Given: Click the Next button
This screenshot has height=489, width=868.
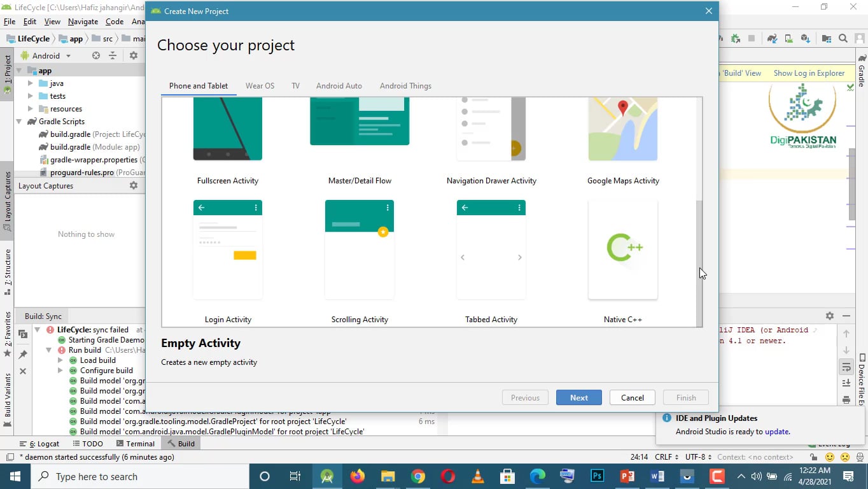Looking at the screenshot, I should (579, 397).
